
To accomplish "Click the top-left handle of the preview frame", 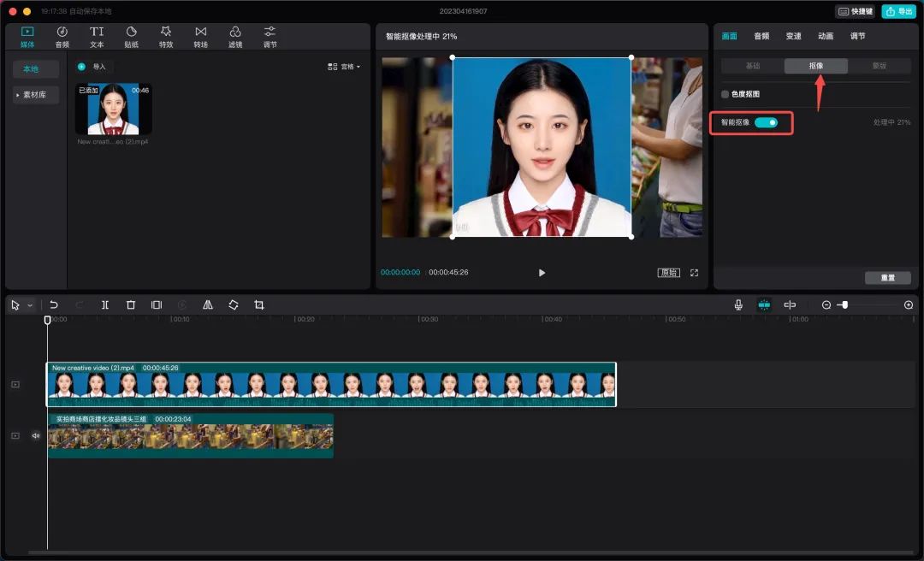I will pos(452,57).
